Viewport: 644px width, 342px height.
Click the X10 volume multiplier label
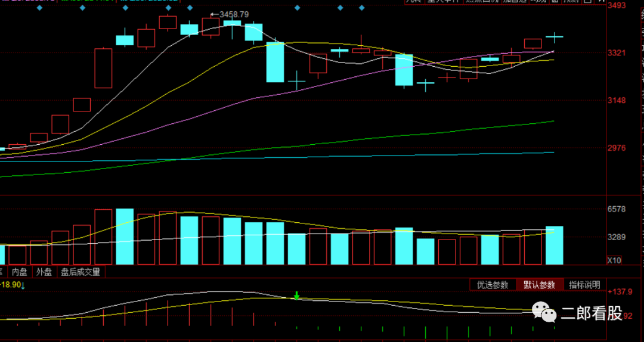[614, 260]
